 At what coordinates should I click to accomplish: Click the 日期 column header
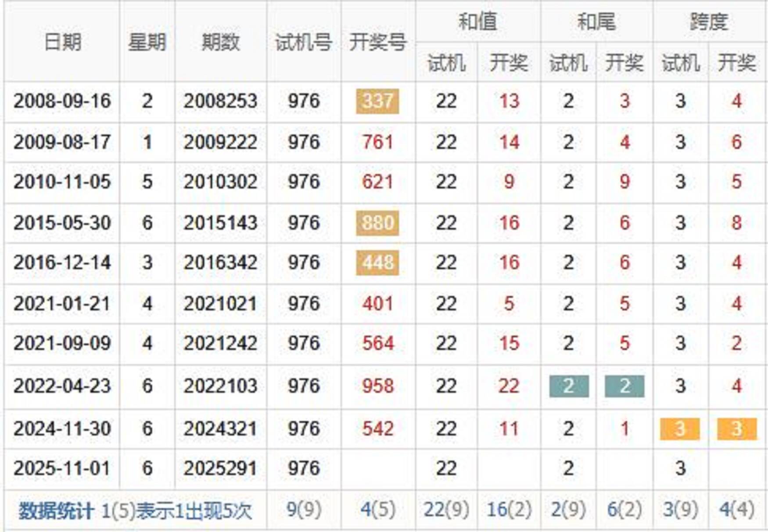pos(62,42)
